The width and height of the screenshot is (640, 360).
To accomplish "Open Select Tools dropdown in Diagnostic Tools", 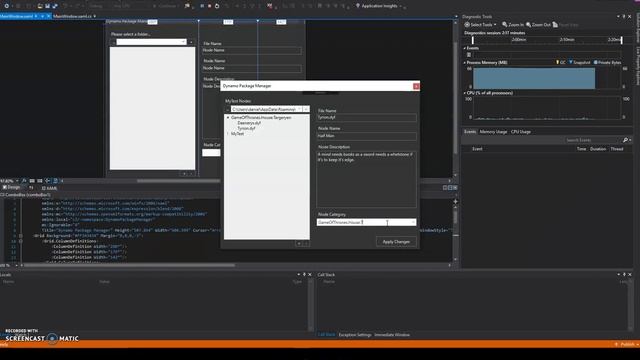I will click(480, 25).
